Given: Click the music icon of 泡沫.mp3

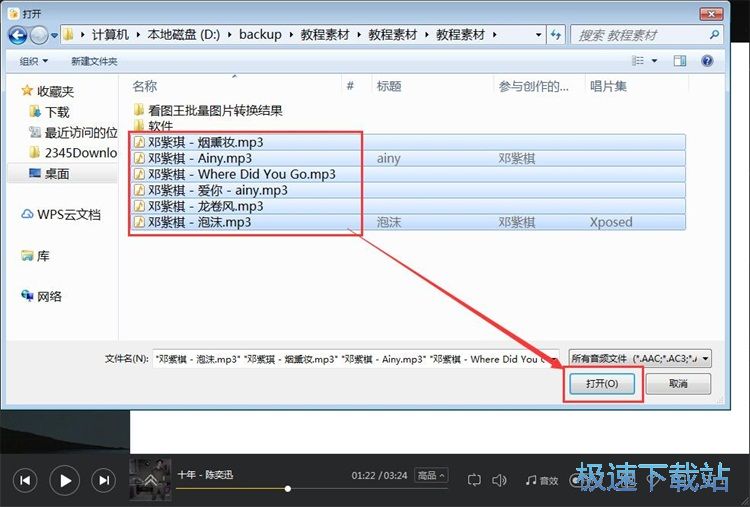Looking at the screenshot, I should click(x=139, y=222).
